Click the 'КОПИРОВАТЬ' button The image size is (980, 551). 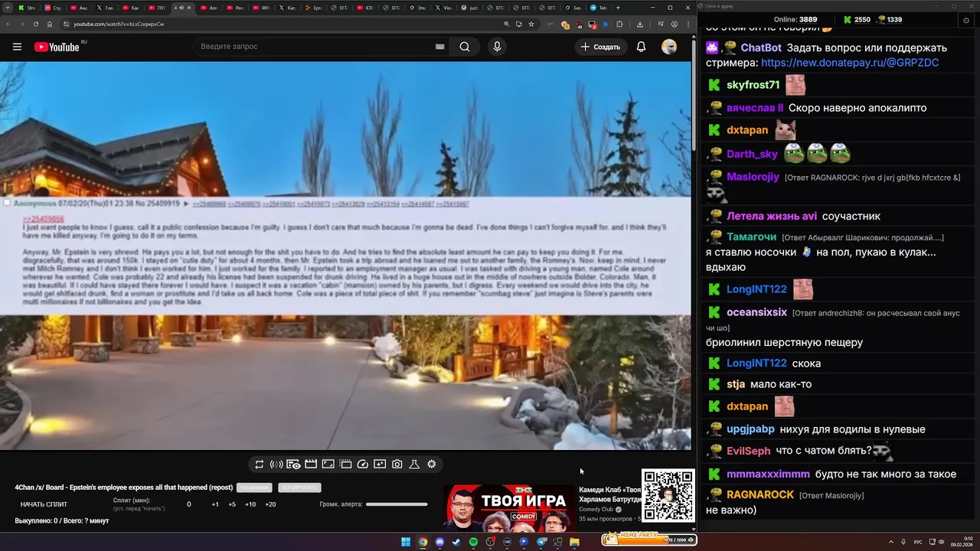coord(299,487)
